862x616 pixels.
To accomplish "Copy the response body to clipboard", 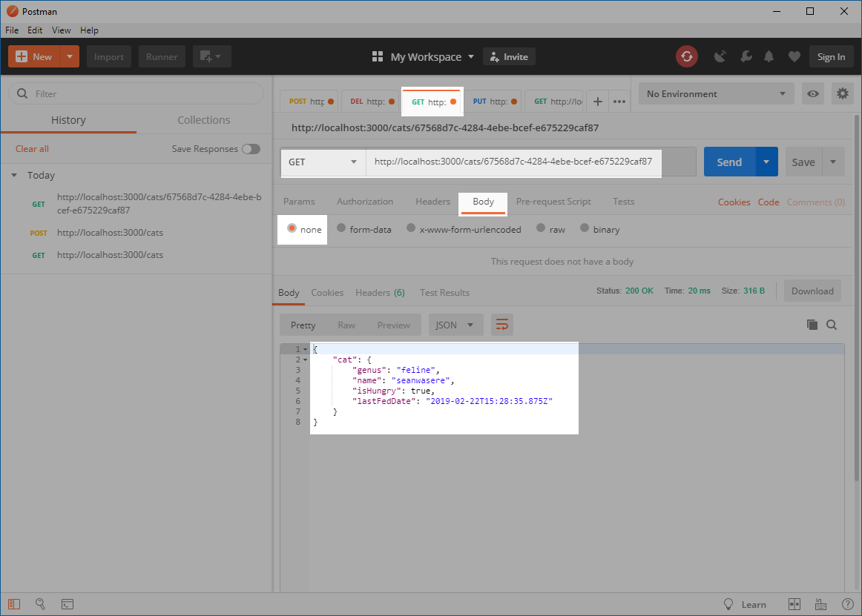I will pyautogui.click(x=812, y=325).
